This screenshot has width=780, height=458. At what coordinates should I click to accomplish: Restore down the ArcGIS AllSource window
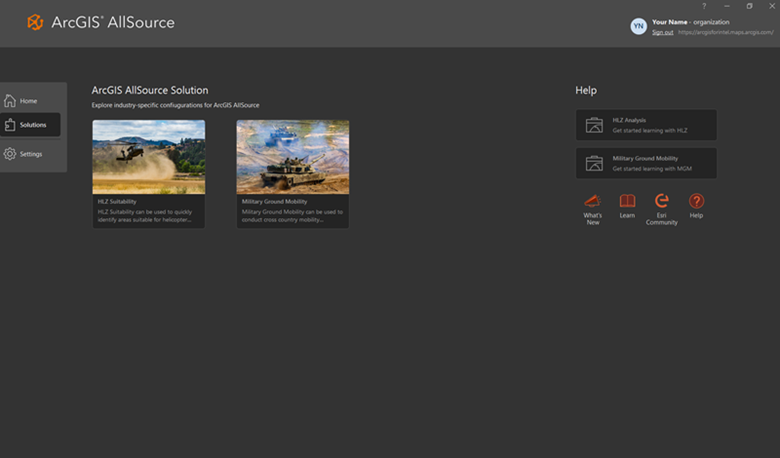[x=749, y=6]
